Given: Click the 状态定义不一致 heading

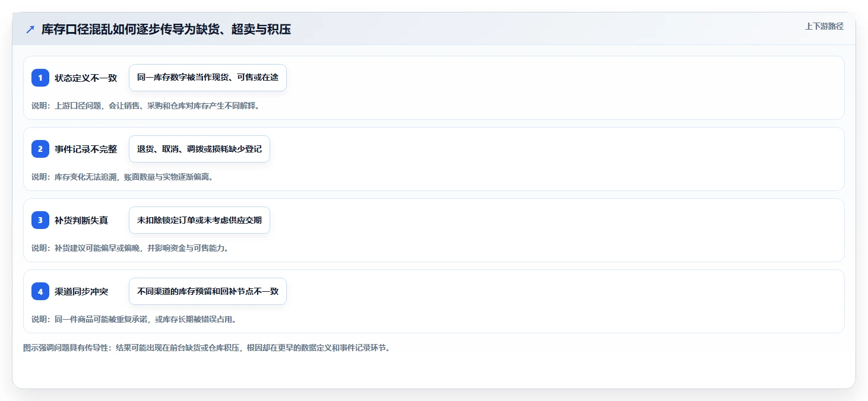Looking at the screenshot, I should tap(86, 78).
